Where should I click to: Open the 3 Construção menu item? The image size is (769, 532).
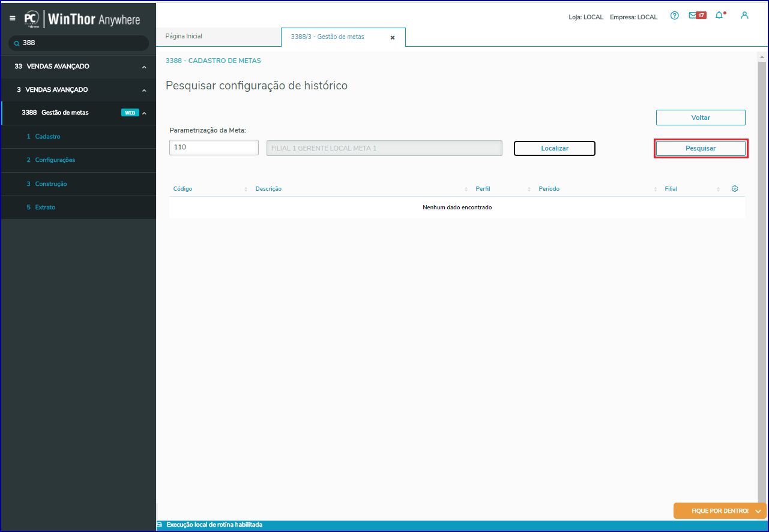click(x=79, y=184)
